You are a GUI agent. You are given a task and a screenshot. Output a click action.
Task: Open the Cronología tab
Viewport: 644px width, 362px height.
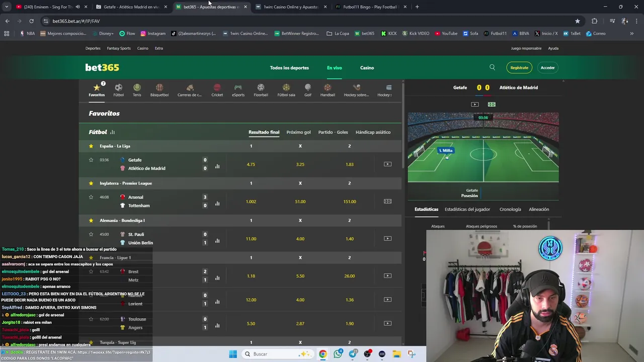[x=510, y=209]
